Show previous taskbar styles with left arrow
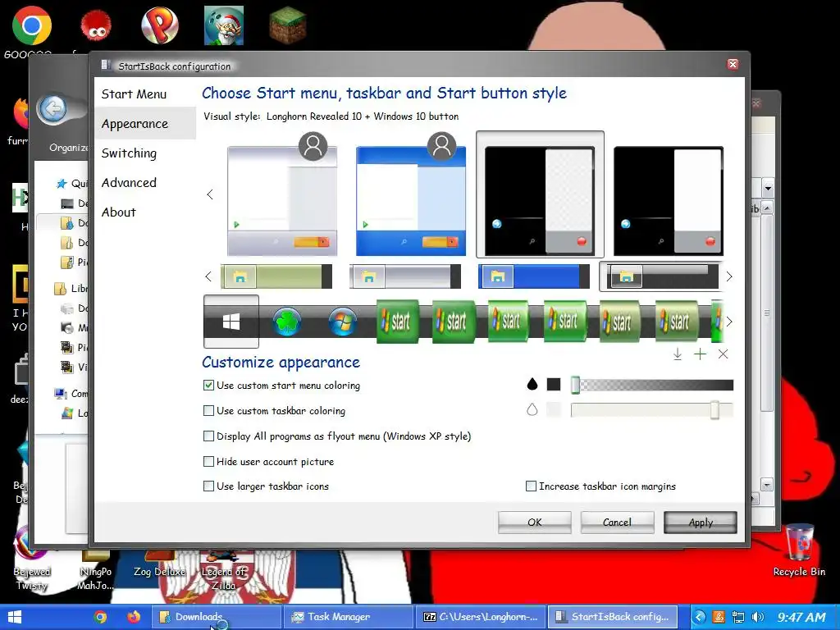 (208, 276)
